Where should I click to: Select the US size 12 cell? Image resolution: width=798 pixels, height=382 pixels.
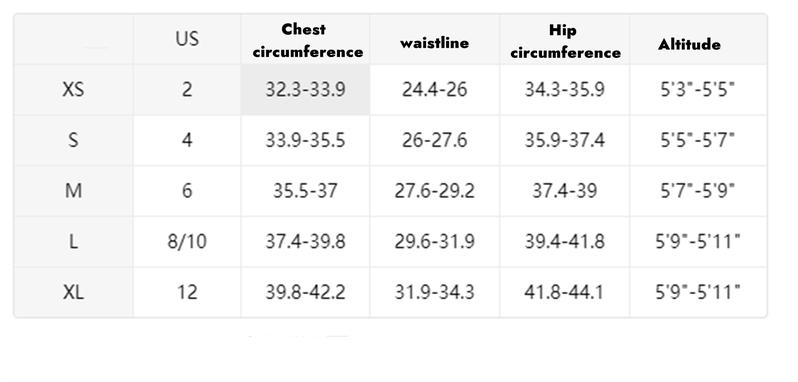click(x=187, y=292)
